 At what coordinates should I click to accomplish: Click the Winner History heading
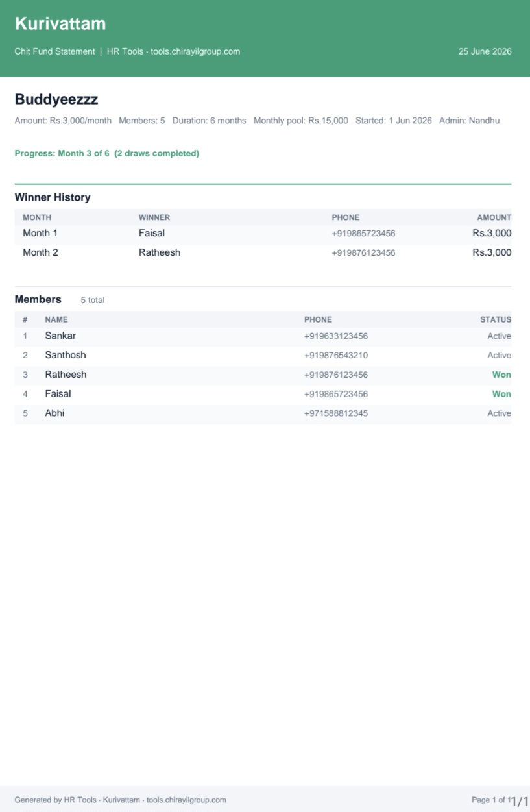point(53,197)
